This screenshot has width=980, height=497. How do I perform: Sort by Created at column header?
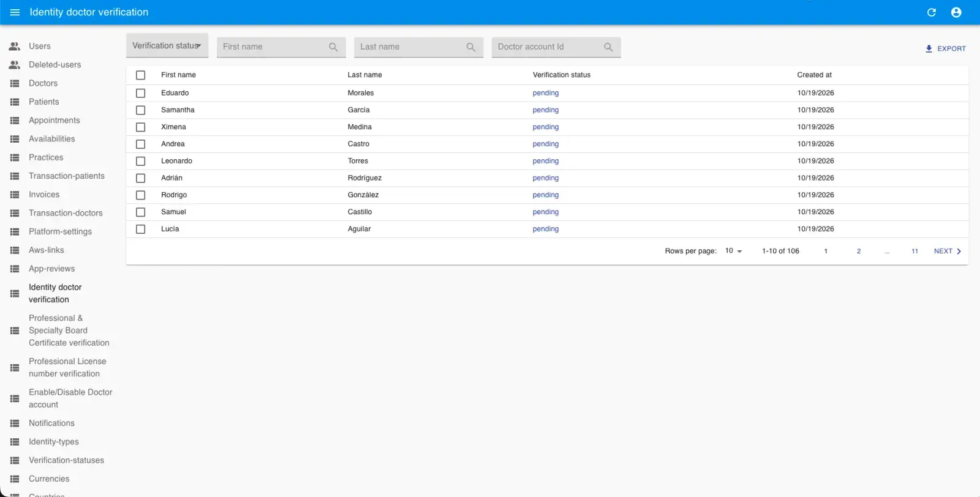coord(814,75)
